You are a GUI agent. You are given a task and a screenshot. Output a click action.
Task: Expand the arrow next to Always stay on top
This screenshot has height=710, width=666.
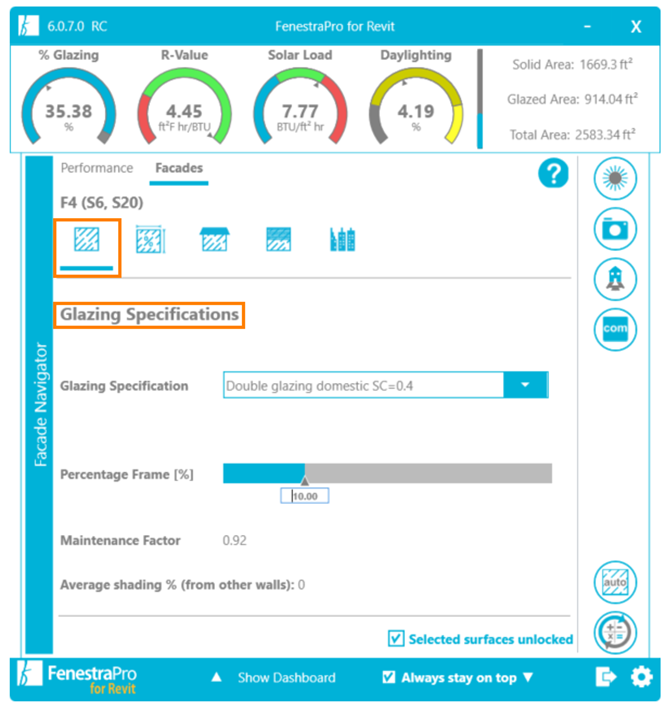527,677
